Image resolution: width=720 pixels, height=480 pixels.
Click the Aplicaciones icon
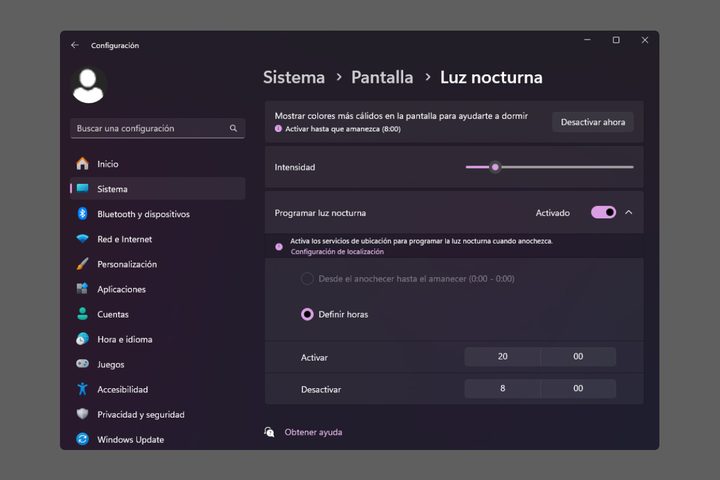tap(82, 288)
